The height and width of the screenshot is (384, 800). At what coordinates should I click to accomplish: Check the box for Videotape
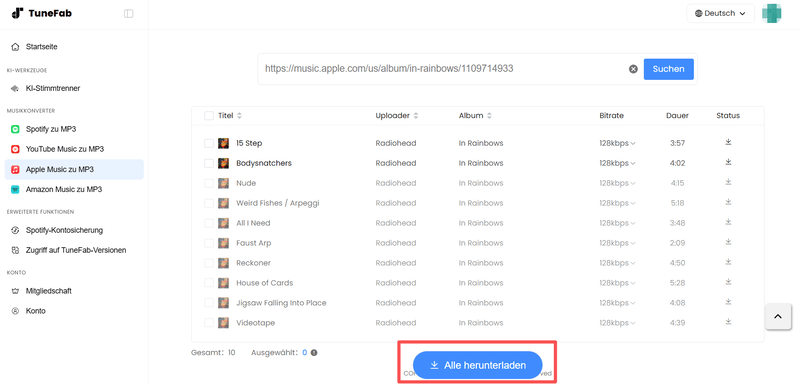tap(209, 323)
